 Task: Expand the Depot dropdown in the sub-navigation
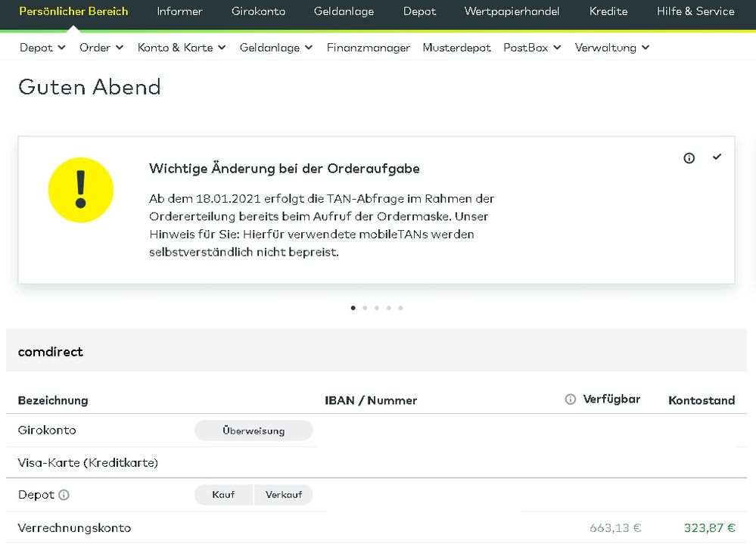click(x=42, y=47)
